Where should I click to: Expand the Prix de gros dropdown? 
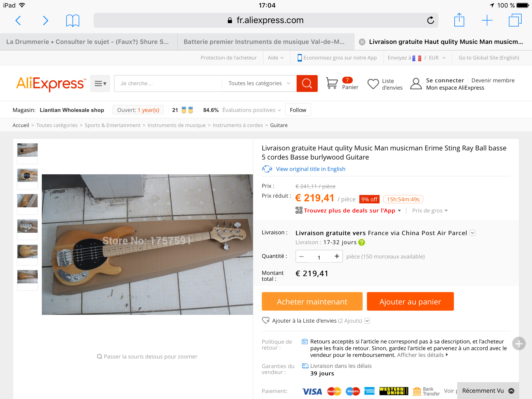(x=430, y=211)
